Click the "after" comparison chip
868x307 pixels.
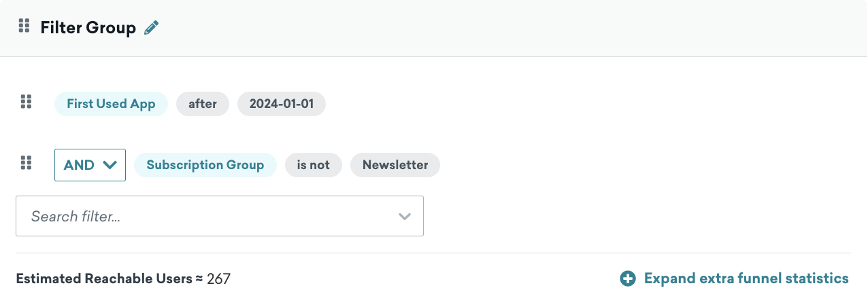click(x=203, y=104)
